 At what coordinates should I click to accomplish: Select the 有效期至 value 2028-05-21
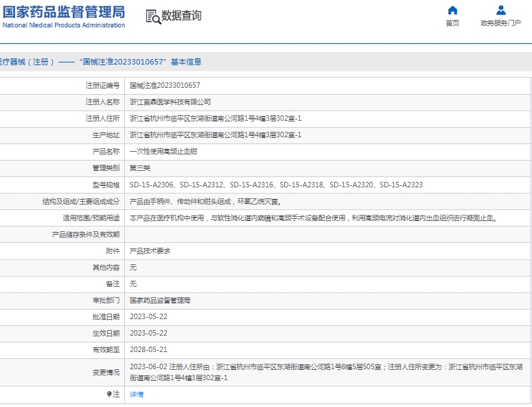point(148,349)
